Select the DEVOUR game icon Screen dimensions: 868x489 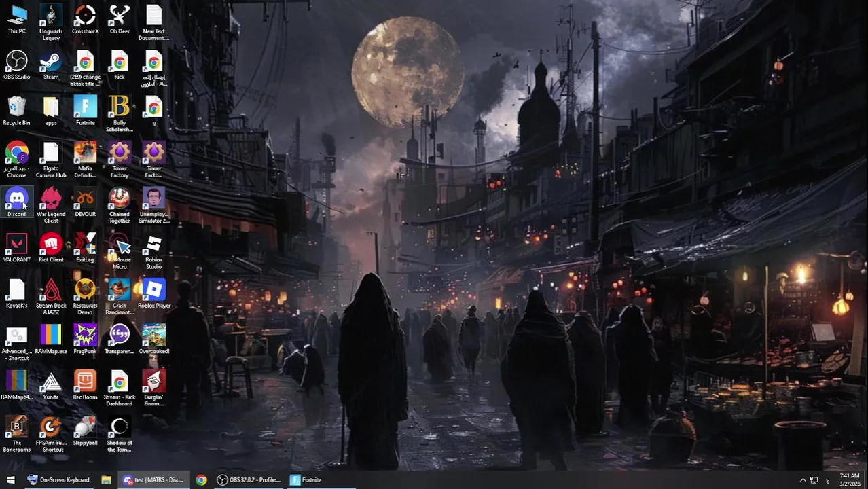click(85, 202)
